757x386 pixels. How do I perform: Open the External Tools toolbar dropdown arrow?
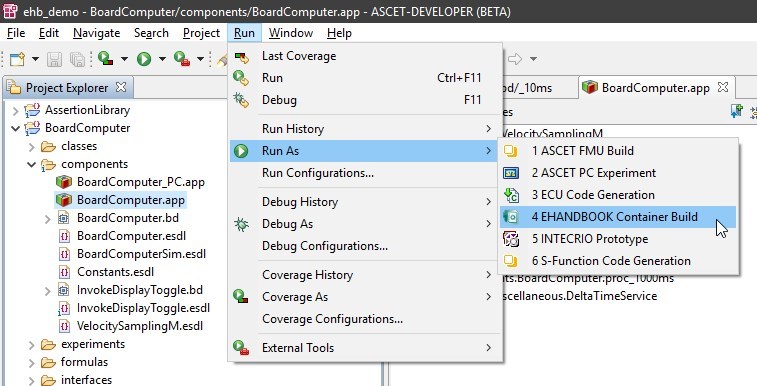pyautogui.click(x=200, y=59)
